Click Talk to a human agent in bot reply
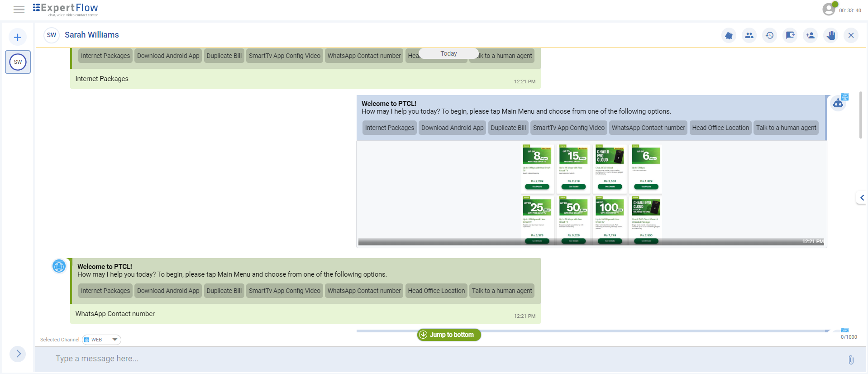This screenshot has height=374, width=868. click(x=786, y=128)
